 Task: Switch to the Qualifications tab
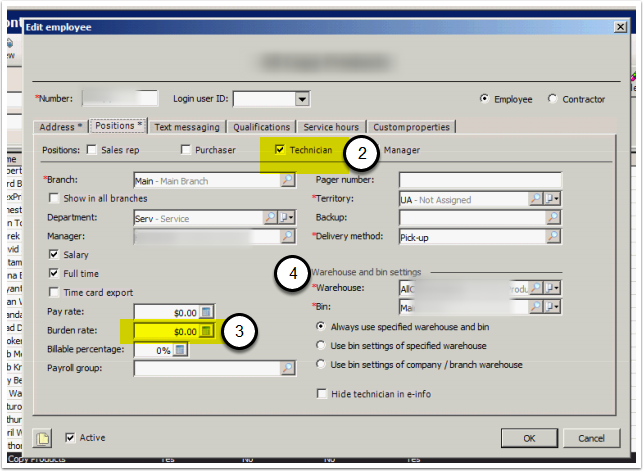point(261,127)
